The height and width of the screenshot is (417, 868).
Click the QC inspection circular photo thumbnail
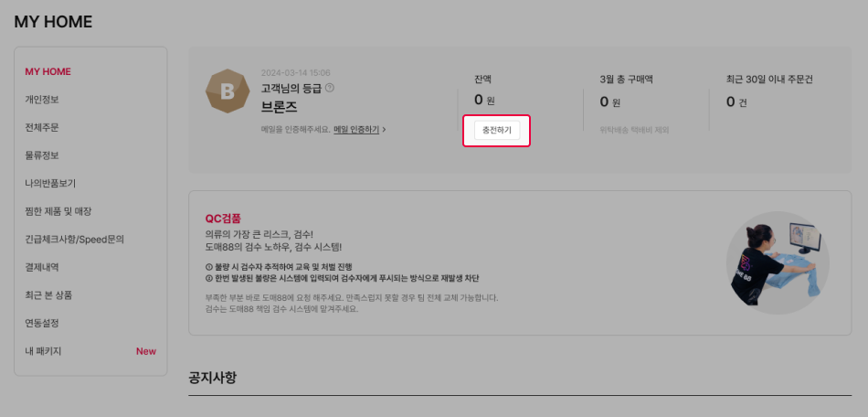pyautogui.click(x=778, y=262)
